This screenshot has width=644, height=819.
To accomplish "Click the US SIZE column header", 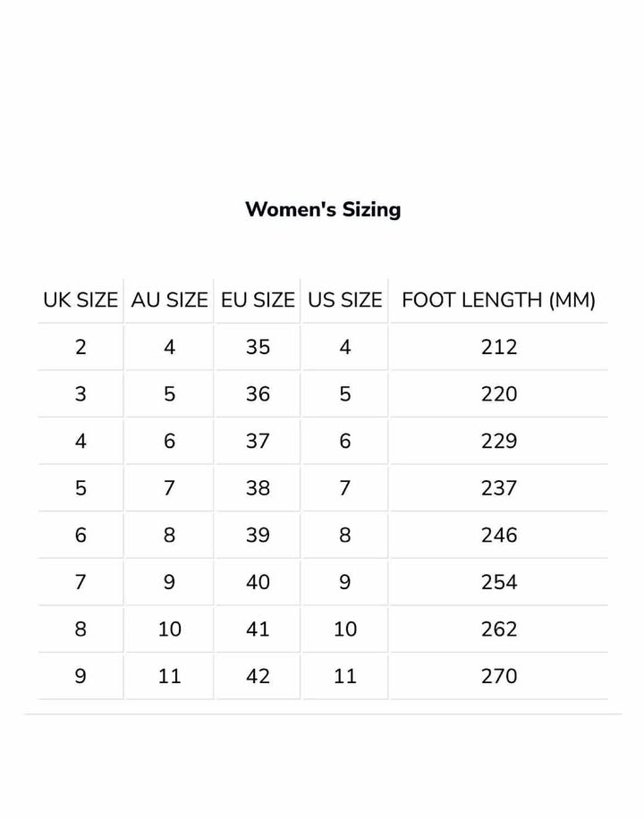I will click(345, 300).
